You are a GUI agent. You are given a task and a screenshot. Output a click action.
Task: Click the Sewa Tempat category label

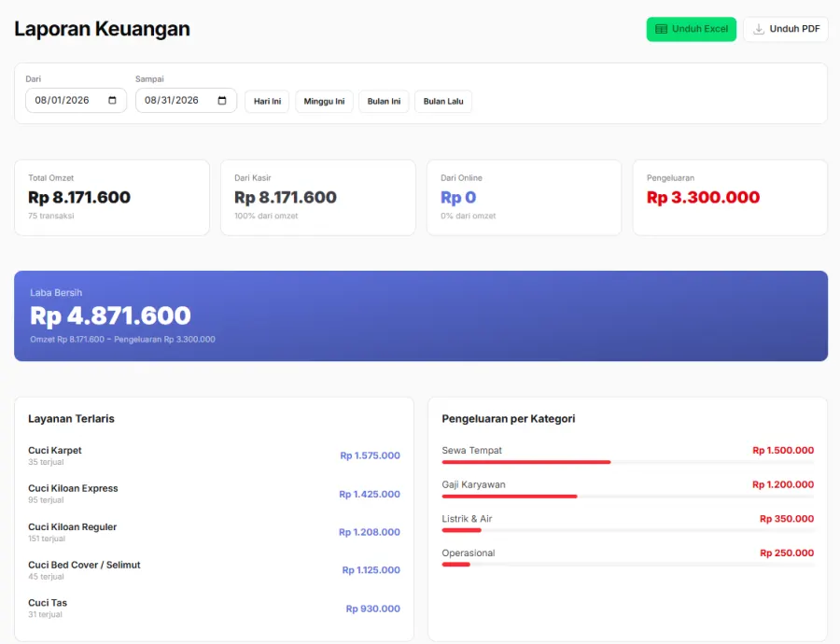pos(472,450)
